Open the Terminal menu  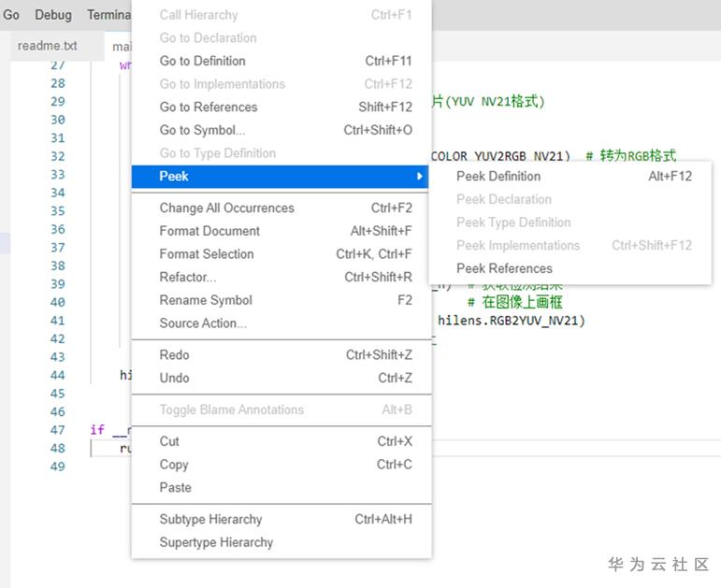click(109, 15)
